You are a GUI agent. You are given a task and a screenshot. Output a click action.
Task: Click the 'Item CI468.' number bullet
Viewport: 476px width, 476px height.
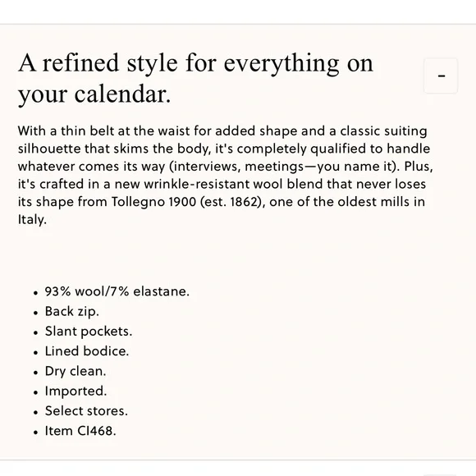coord(80,431)
